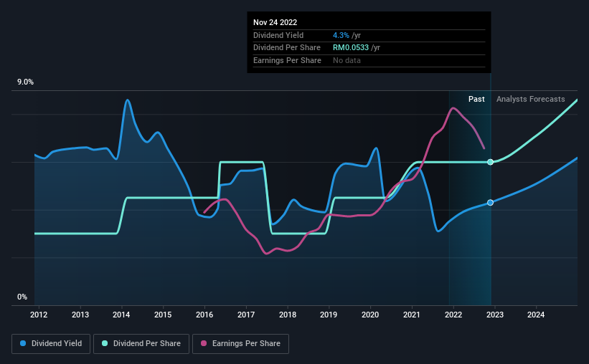Click the RM0.0533 dividend per share value
The image size is (589, 364).
[x=351, y=48]
